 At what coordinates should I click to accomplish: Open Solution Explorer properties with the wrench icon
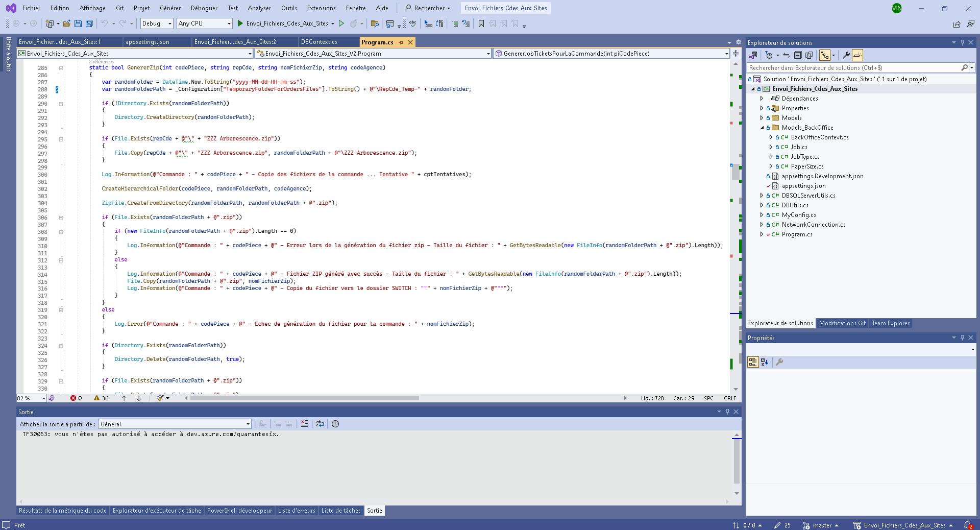tap(847, 55)
